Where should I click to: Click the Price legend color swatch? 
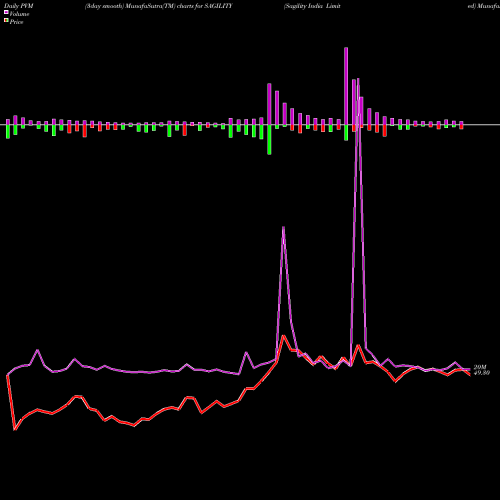point(6,21)
